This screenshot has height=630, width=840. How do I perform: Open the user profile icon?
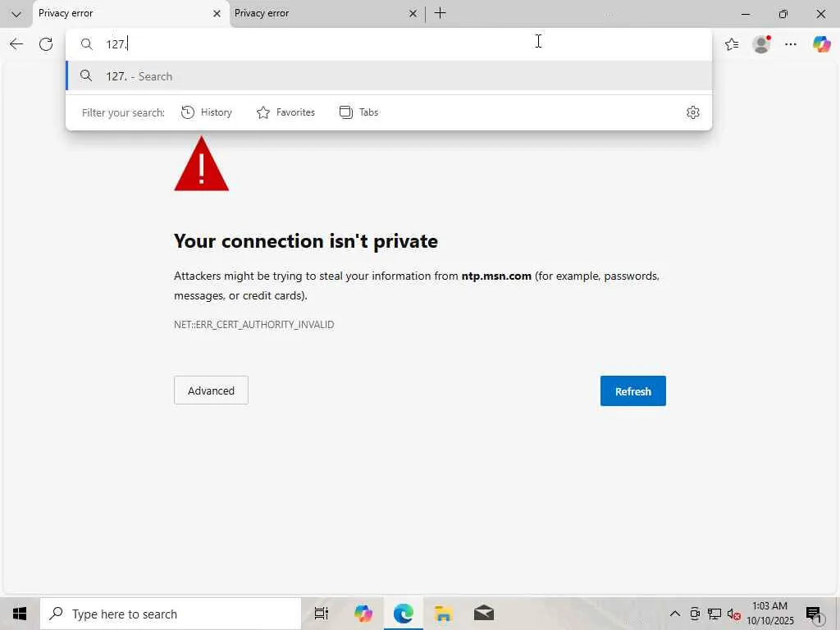pos(762,44)
